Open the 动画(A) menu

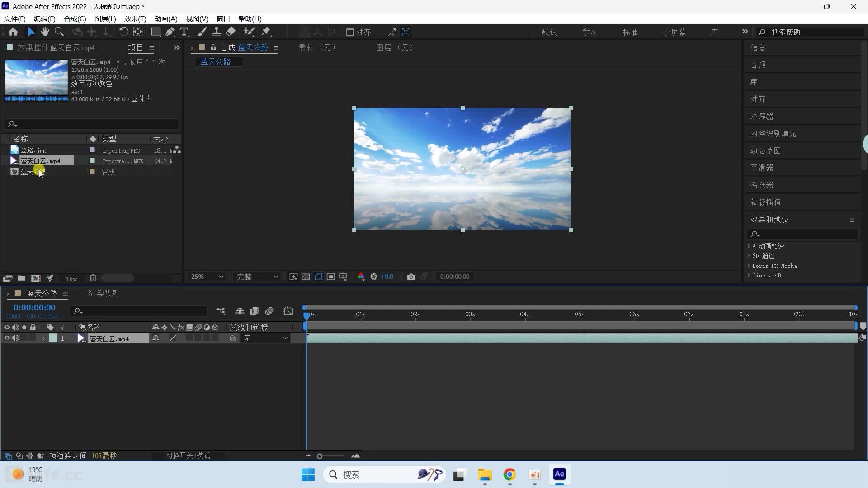166,19
